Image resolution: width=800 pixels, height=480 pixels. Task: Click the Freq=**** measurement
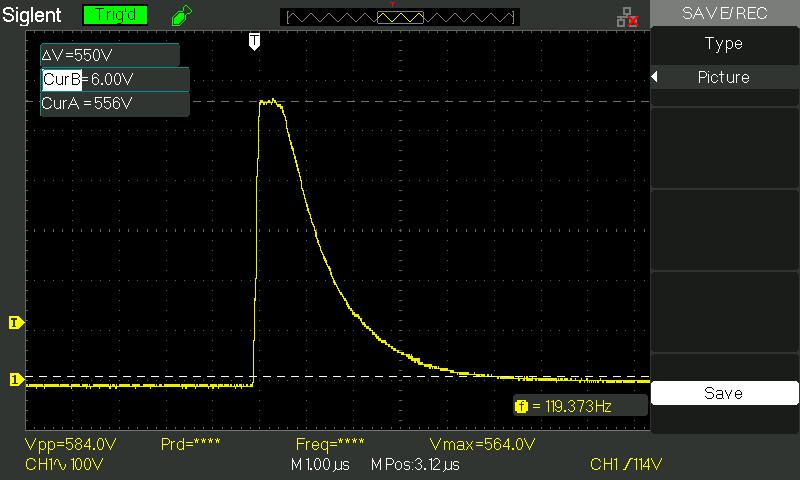330,444
